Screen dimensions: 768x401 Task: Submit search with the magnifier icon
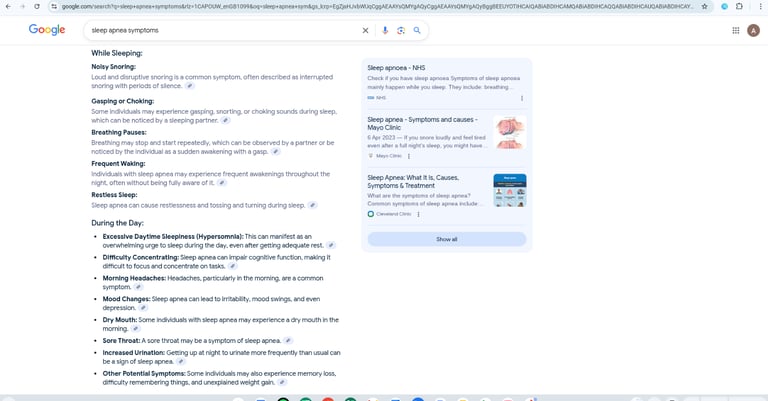tap(417, 30)
